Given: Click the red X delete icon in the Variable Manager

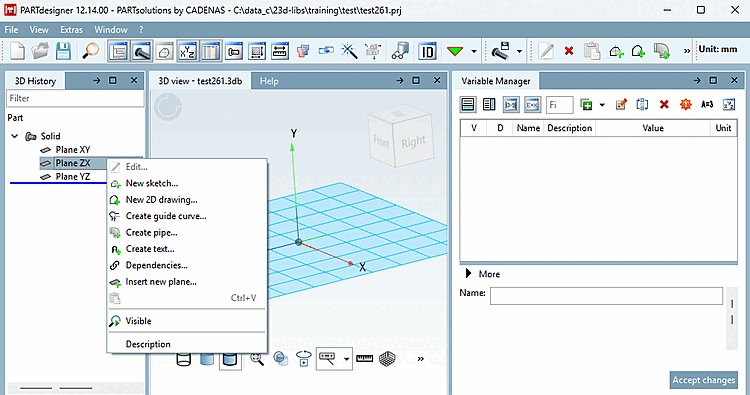Looking at the screenshot, I should pos(664,105).
